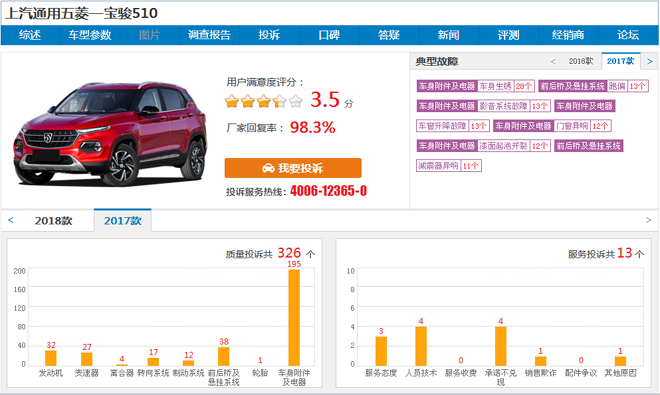Open the 车型参数 navigation tab
660x395 pixels.
(90, 35)
